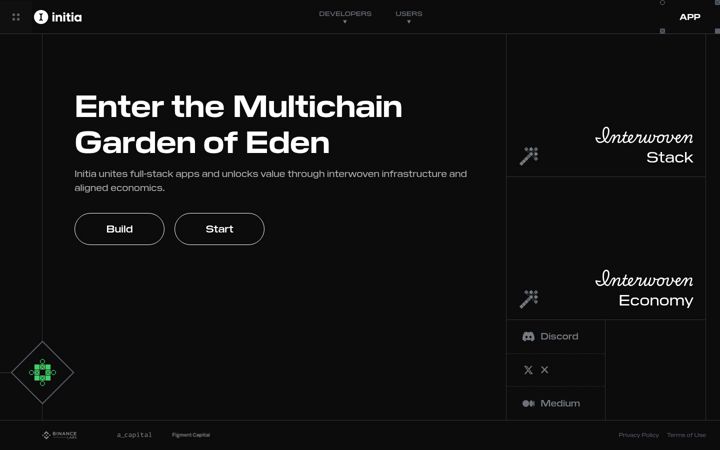Click the green pixel diamond emblem
This screenshot has width=720, height=450.
(42, 372)
